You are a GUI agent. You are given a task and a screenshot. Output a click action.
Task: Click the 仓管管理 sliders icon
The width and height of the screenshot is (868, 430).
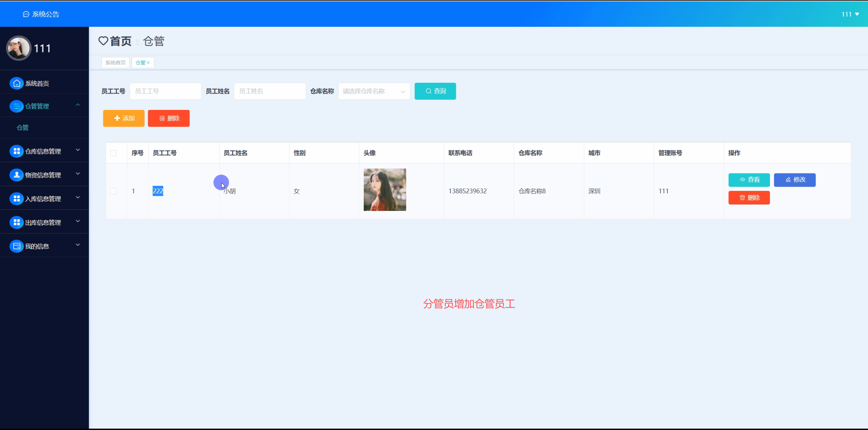(16, 106)
